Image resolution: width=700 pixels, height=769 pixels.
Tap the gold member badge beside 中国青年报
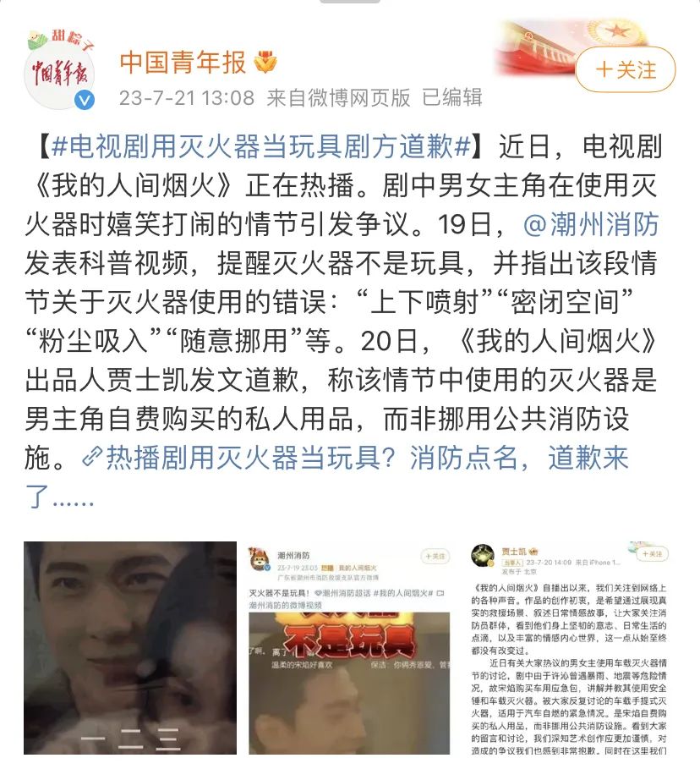tap(265, 63)
